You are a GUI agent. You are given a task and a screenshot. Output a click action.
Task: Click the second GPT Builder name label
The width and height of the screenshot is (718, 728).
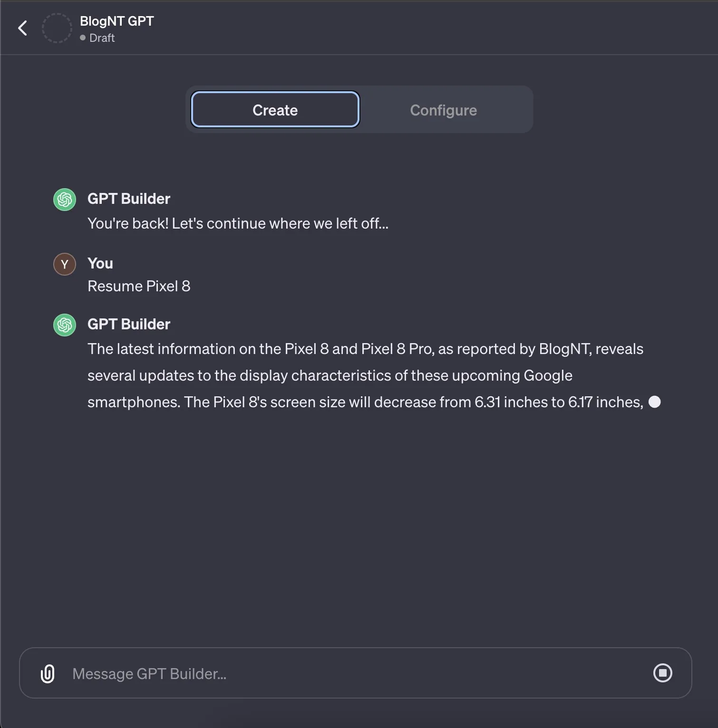129,324
